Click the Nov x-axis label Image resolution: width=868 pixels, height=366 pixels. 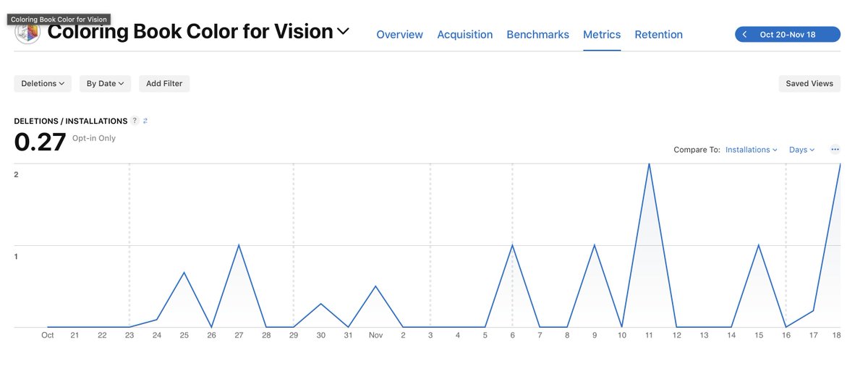(x=375, y=335)
